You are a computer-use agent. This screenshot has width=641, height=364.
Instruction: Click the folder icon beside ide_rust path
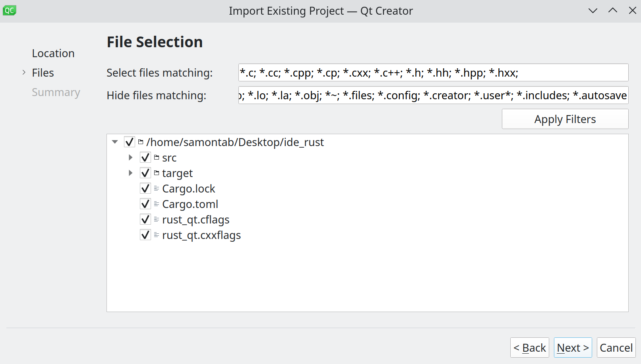(140, 142)
